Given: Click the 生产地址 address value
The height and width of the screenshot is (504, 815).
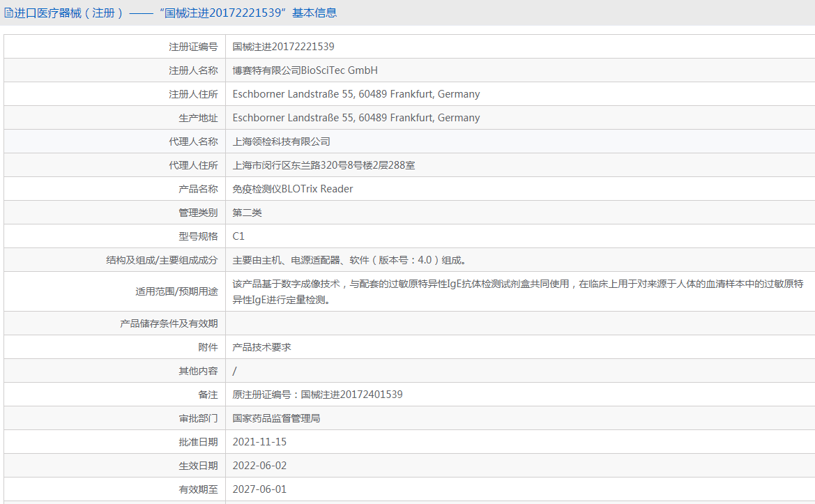Looking at the screenshot, I should click(x=356, y=118).
